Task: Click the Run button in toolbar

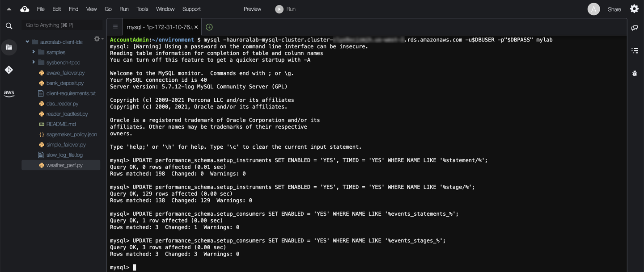Action: (285, 9)
